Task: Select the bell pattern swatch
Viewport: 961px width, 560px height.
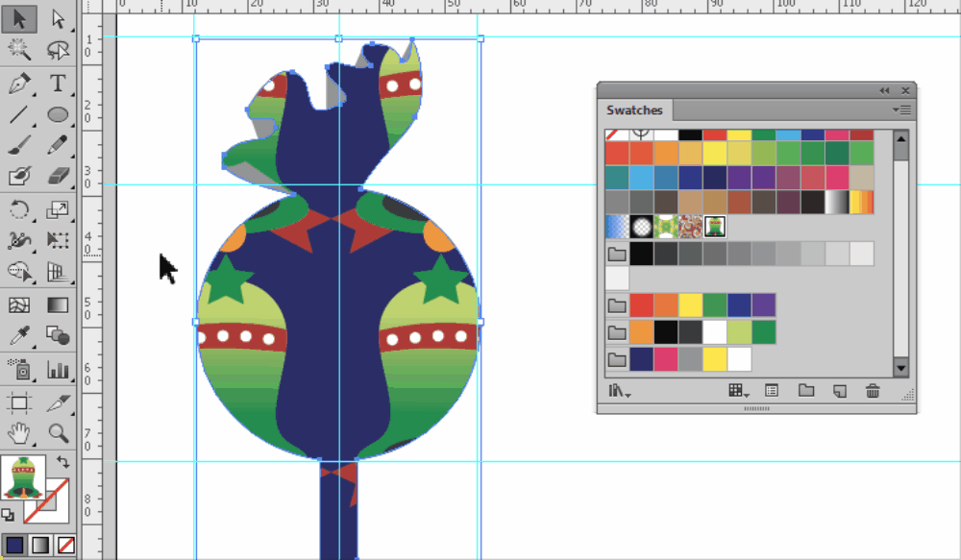Action: point(715,227)
